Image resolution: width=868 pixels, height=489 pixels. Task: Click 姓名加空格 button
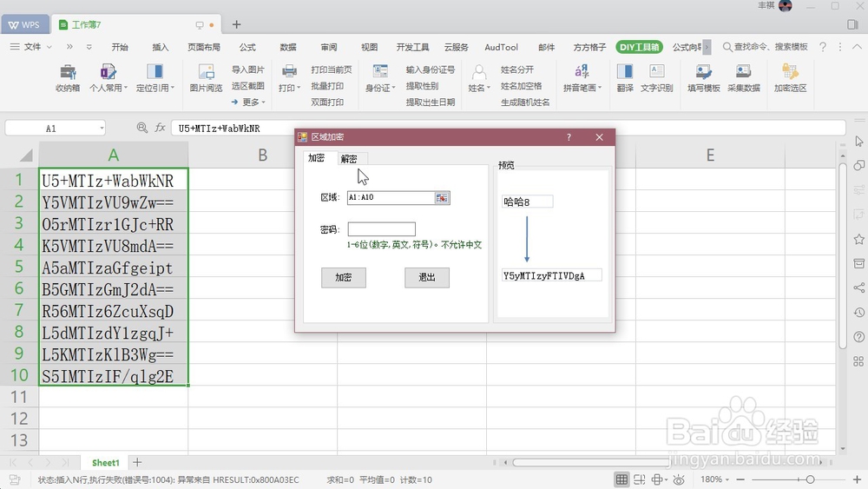click(521, 86)
